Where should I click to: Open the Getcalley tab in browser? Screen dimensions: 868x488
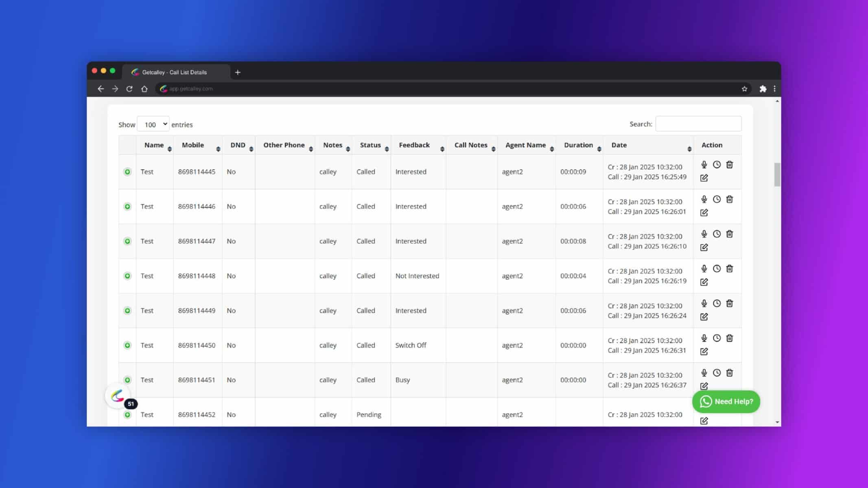tap(175, 72)
